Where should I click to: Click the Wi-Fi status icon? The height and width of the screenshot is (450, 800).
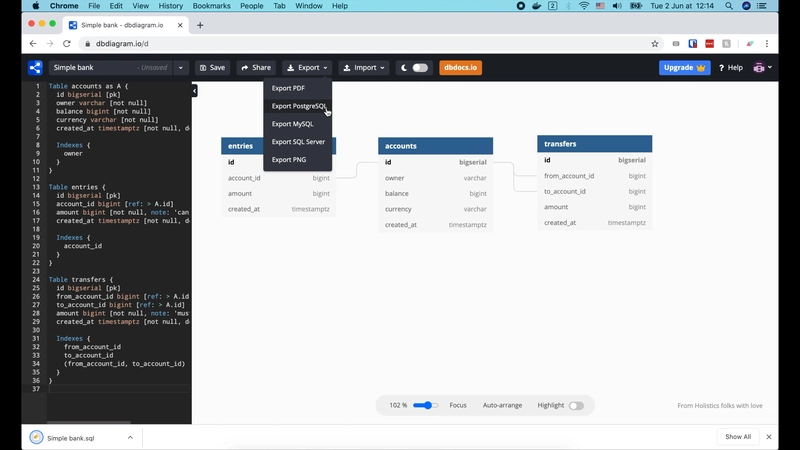pyautogui.click(x=584, y=6)
